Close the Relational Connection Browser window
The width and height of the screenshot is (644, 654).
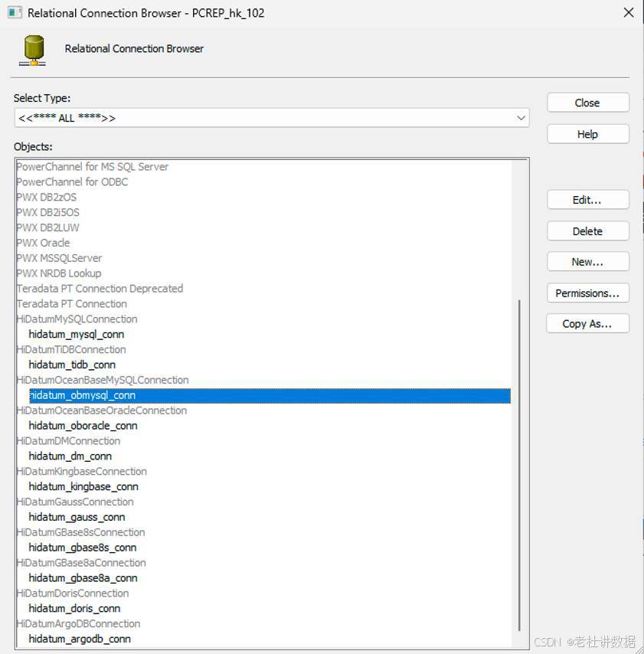tap(629, 12)
